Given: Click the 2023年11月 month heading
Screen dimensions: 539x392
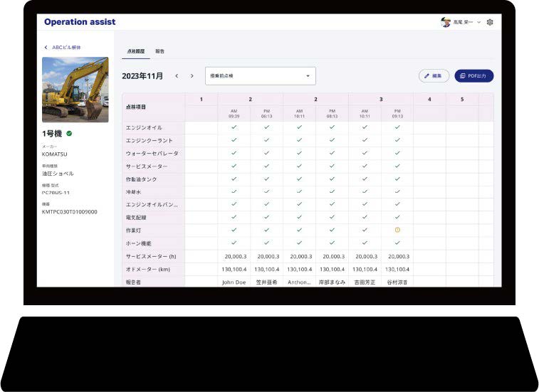Looking at the screenshot, I should [142, 76].
